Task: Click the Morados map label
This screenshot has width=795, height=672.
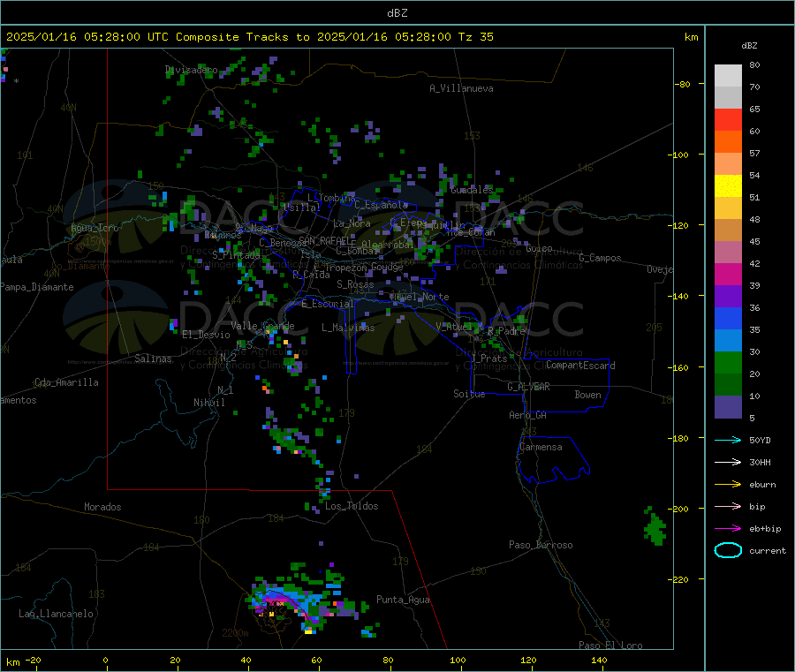Action: (x=102, y=507)
